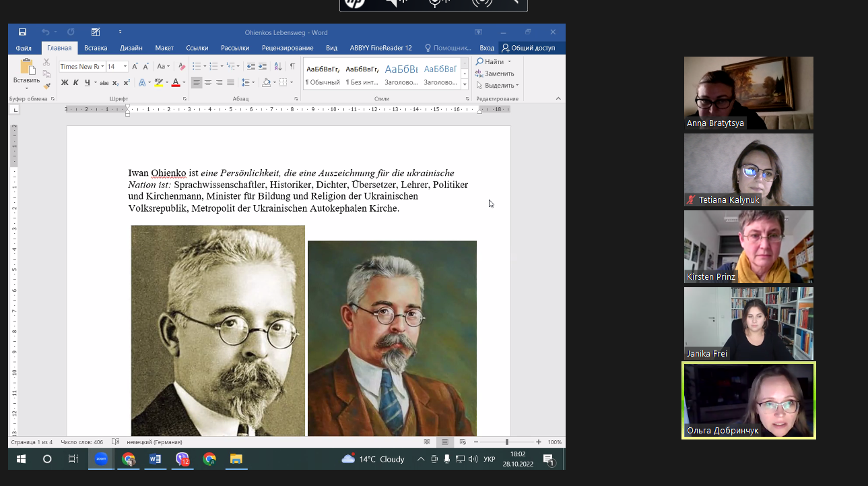Switch to the Рецензирование tab
Image resolution: width=868 pixels, height=486 pixels.
click(288, 48)
